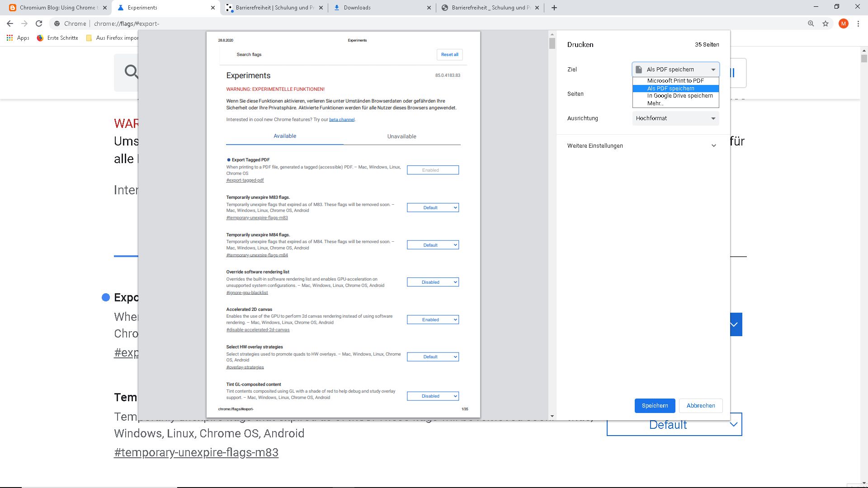Screen dimensions: 868x488
Task: Click the forward navigation arrow
Action: (x=25, y=23)
